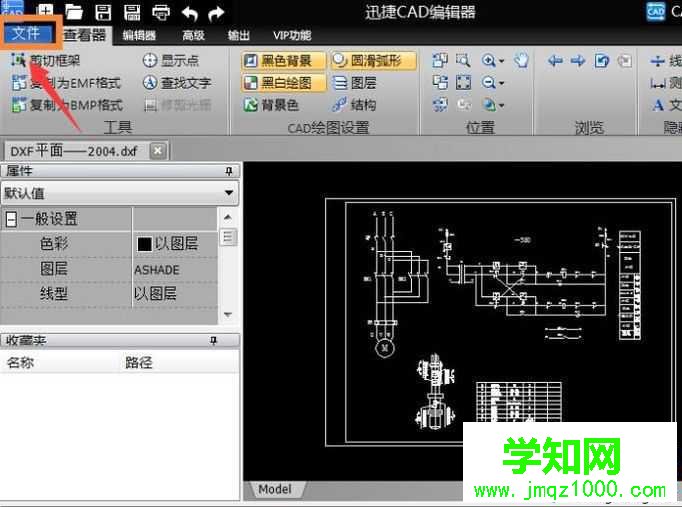Close the DXF平面——2004.dxf tab
The width and height of the screenshot is (682, 507).
(x=157, y=151)
